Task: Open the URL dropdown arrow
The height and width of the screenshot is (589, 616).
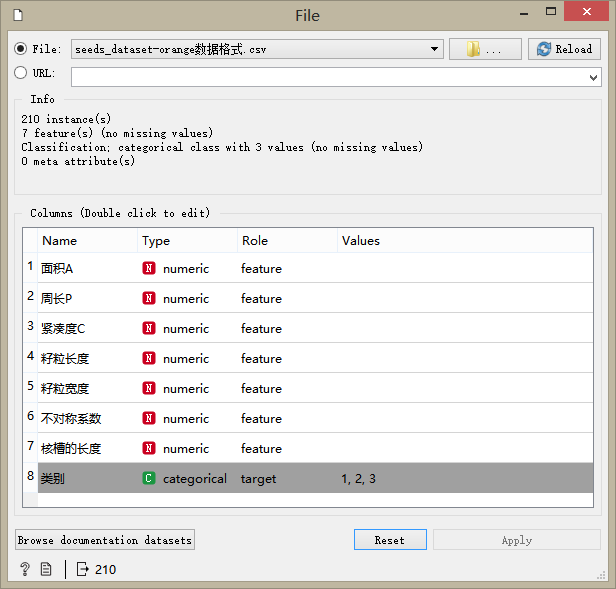Action: (593, 77)
